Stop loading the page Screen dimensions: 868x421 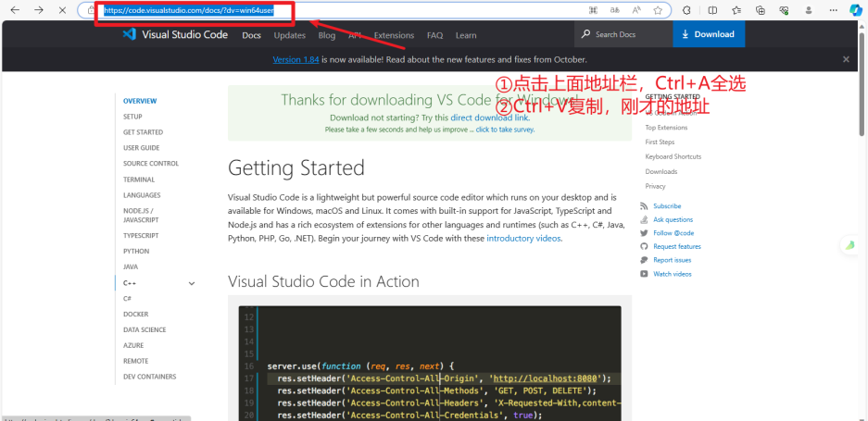(63, 10)
